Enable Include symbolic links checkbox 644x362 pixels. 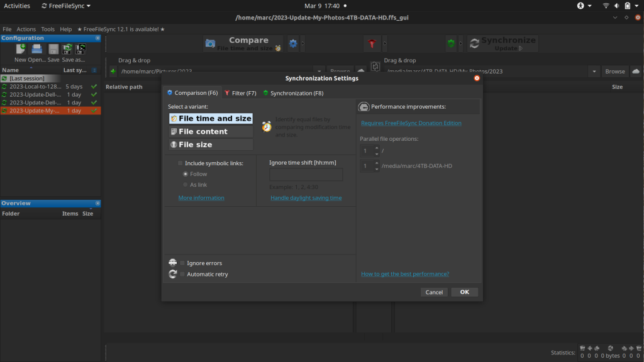point(180,163)
